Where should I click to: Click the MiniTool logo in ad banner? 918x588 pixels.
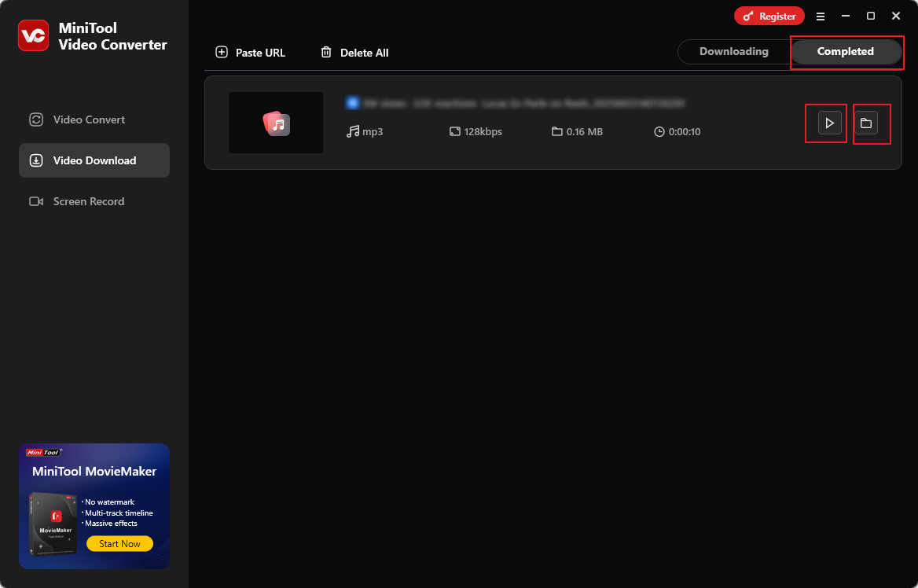tap(42, 452)
